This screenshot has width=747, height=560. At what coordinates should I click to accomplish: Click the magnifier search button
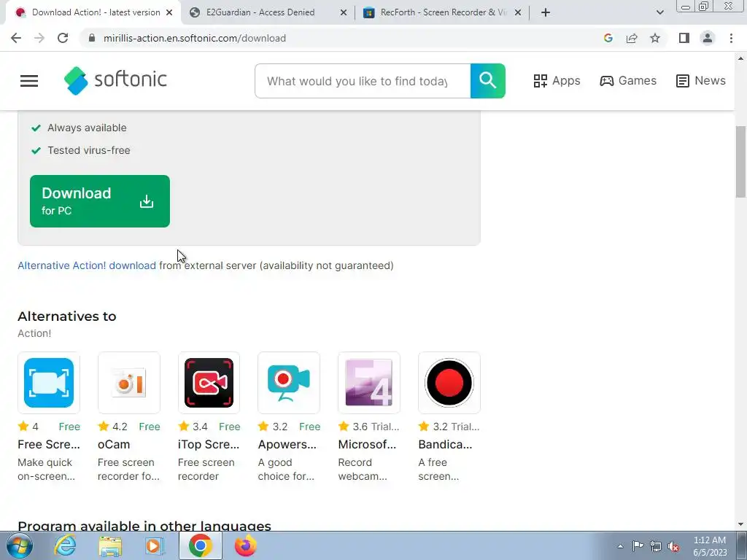click(x=487, y=81)
